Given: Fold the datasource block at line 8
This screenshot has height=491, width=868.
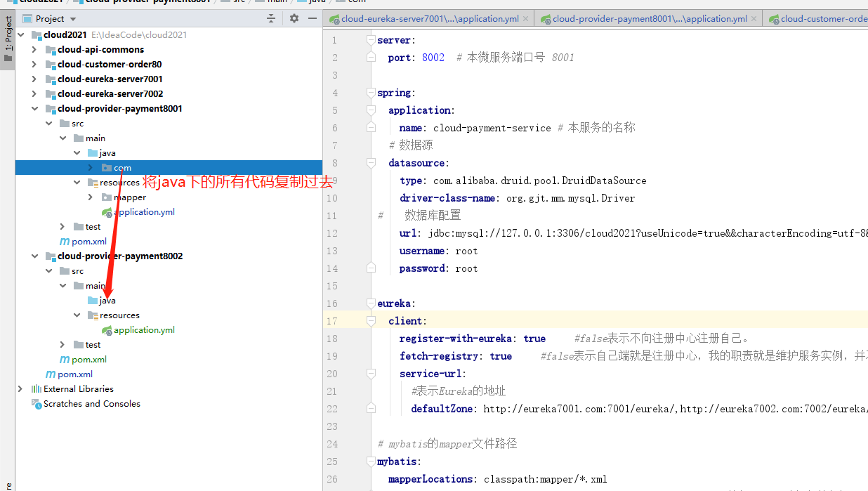Looking at the screenshot, I should [371, 163].
